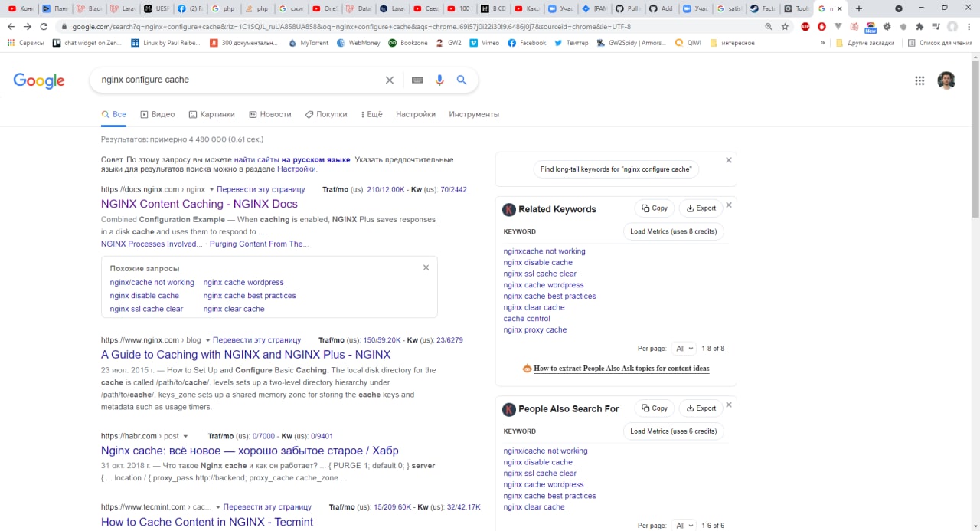This screenshot has width=980, height=531.
Task: Open the Extensions puzzle-piece icon
Action: (920, 26)
